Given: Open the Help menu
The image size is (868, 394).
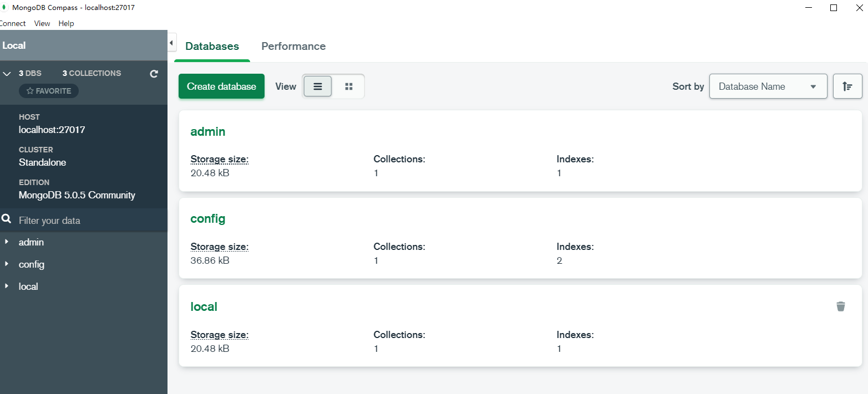Looking at the screenshot, I should click(66, 23).
